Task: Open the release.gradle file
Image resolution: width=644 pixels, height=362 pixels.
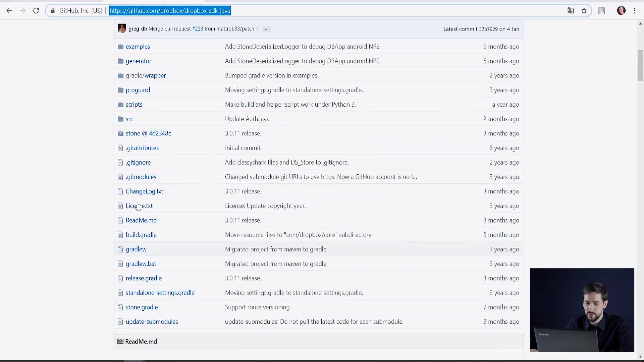Action: (144, 278)
